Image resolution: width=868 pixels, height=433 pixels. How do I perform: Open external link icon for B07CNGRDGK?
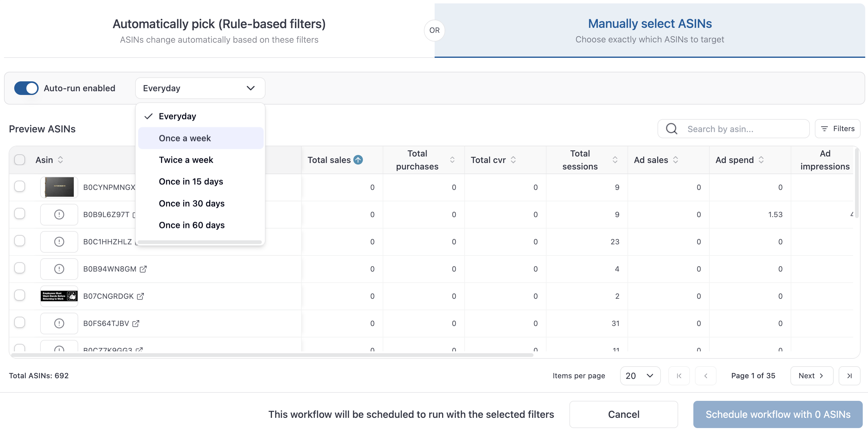click(141, 296)
